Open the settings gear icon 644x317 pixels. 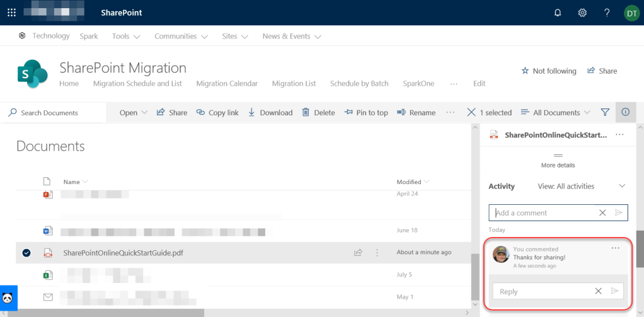(582, 13)
